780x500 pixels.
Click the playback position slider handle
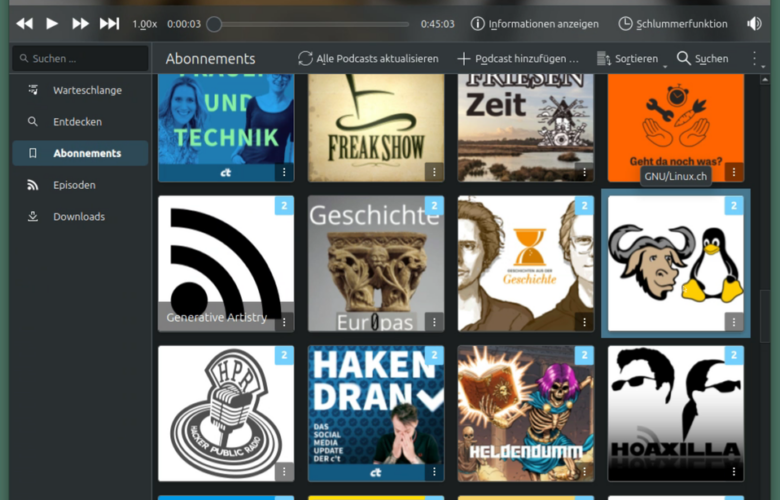click(214, 24)
